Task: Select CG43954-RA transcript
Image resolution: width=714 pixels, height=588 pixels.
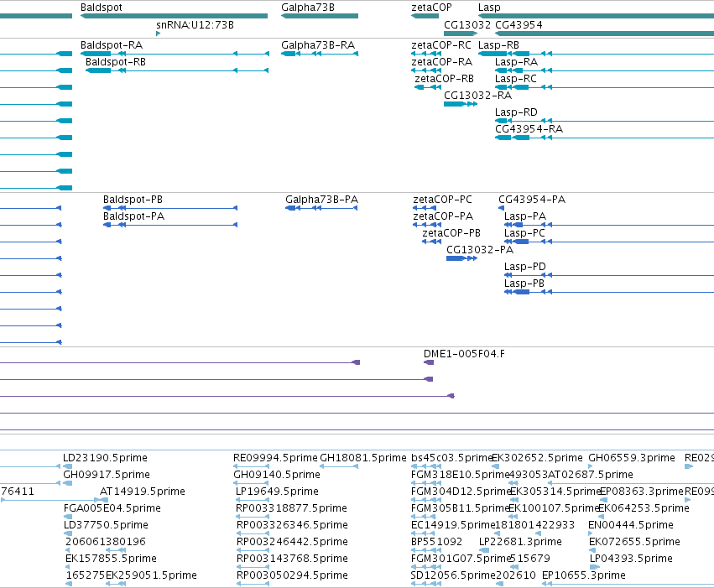Action: (x=604, y=138)
